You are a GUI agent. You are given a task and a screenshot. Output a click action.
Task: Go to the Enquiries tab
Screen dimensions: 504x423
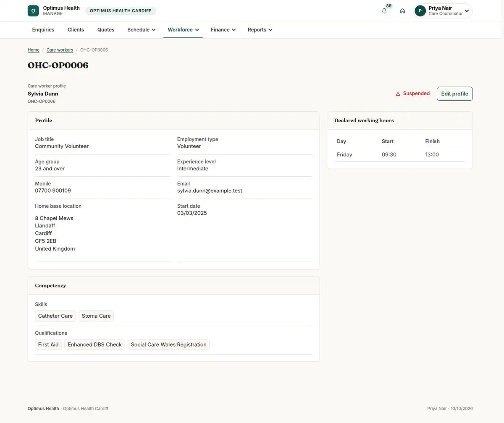(43, 30)
